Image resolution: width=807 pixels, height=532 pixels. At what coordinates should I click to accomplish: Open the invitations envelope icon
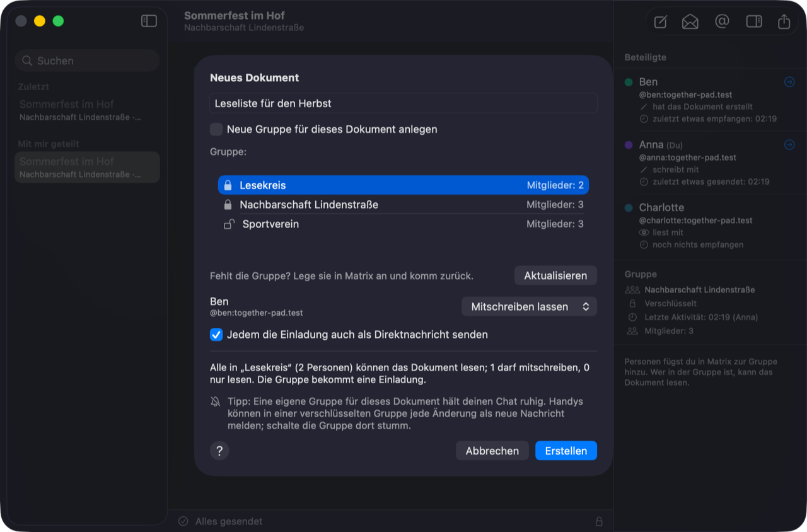coord(690,22)
